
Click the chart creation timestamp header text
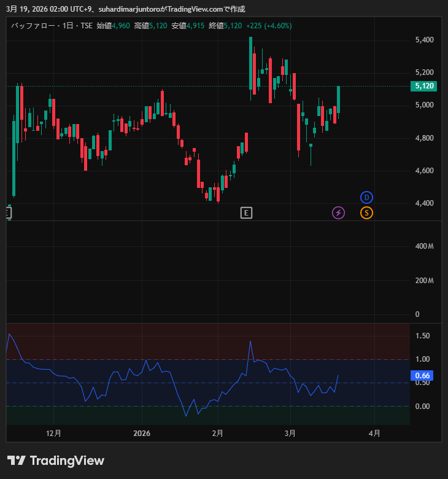coord(126,9)
